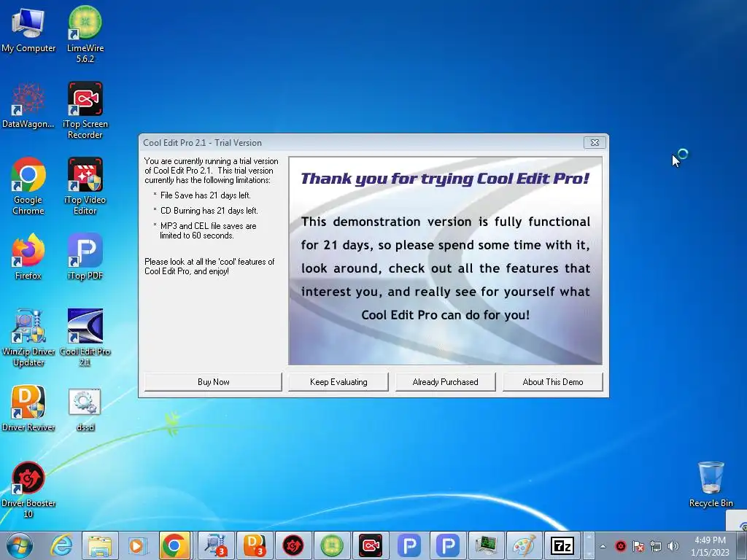747x560 pixels.
Task: Click the red Driver Booster tray icon
Action: click(621, 546)
